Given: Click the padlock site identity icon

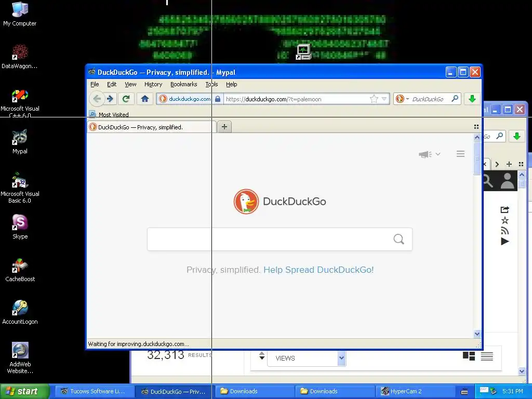Looking at the screenshot, I should point(218,99).
